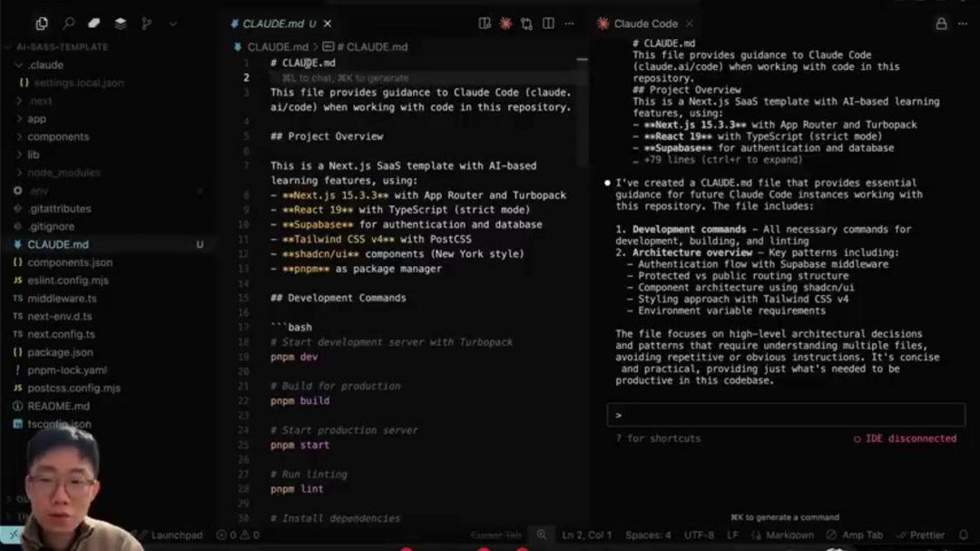
Task: Collapse the .claude folder
Action: tap(44, 64)
